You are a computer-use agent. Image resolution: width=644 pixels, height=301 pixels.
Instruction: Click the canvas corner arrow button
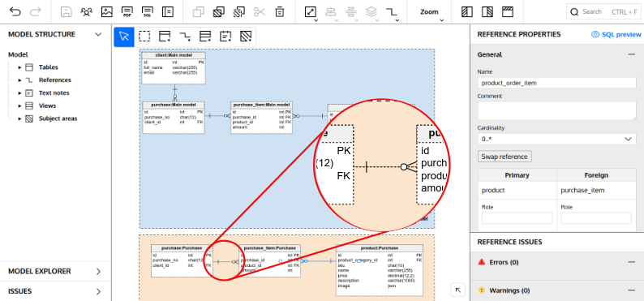[458, 290]
